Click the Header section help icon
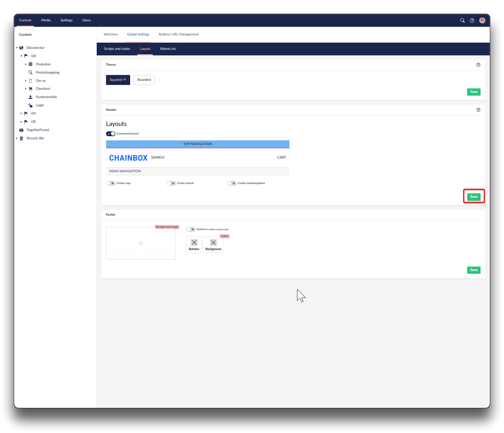The width and height of the screenshot is (504, 433). pyautogui.click(x=478, y=110)
